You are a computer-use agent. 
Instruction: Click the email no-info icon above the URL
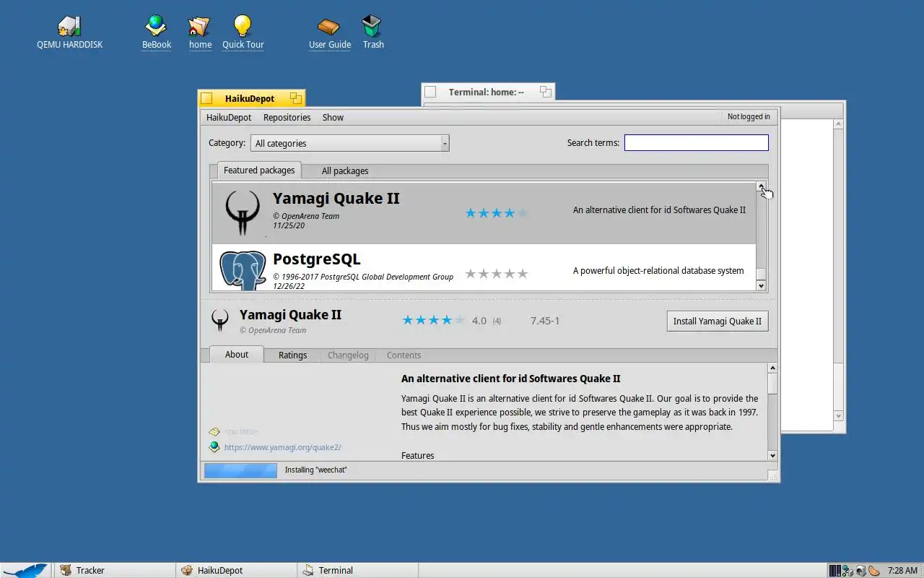(214, 432)
